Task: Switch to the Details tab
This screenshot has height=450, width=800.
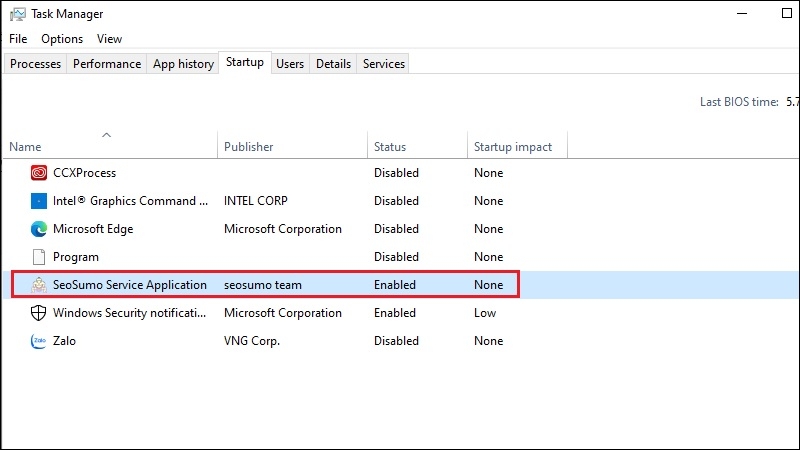Action: pyautogui.click(x=333, y=64)
